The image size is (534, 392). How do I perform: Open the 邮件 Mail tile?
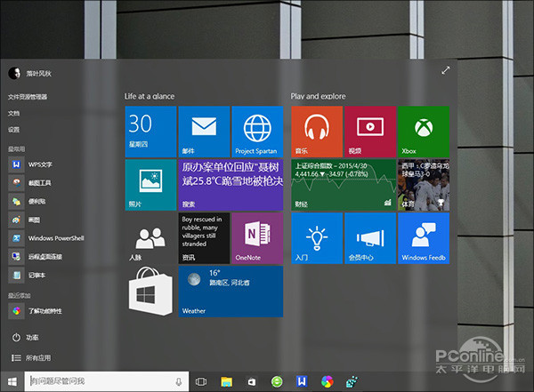[204, 132]
